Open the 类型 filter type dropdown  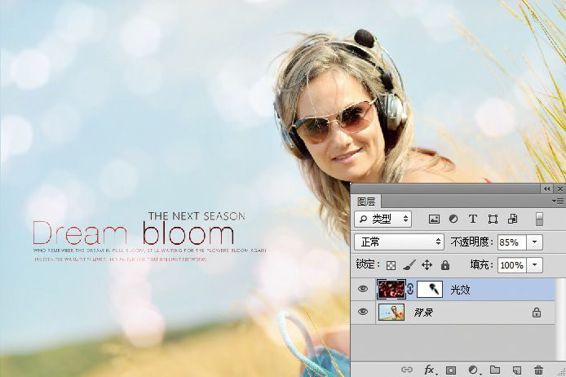pos(383,219)
